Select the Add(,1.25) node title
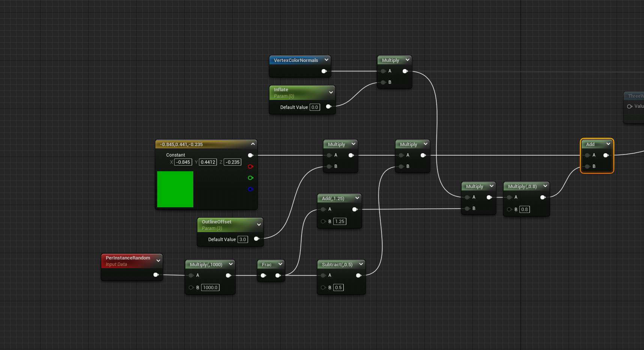644x350 pixels. [333, 198]
